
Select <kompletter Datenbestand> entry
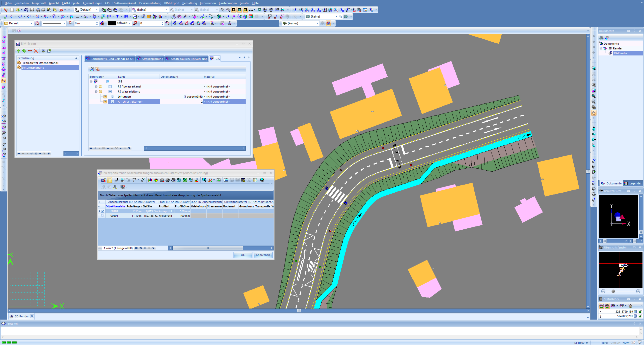tap(47, 63)
